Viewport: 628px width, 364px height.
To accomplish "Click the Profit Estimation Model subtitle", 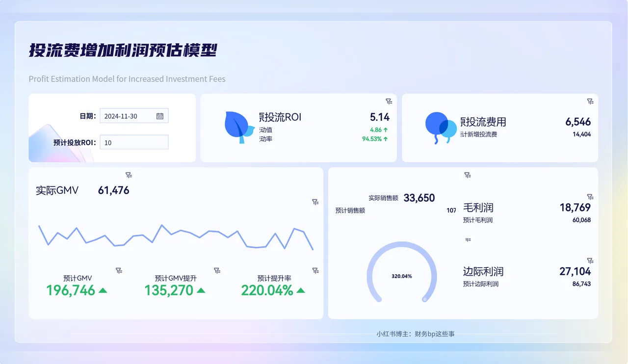I will coord(127,79).
